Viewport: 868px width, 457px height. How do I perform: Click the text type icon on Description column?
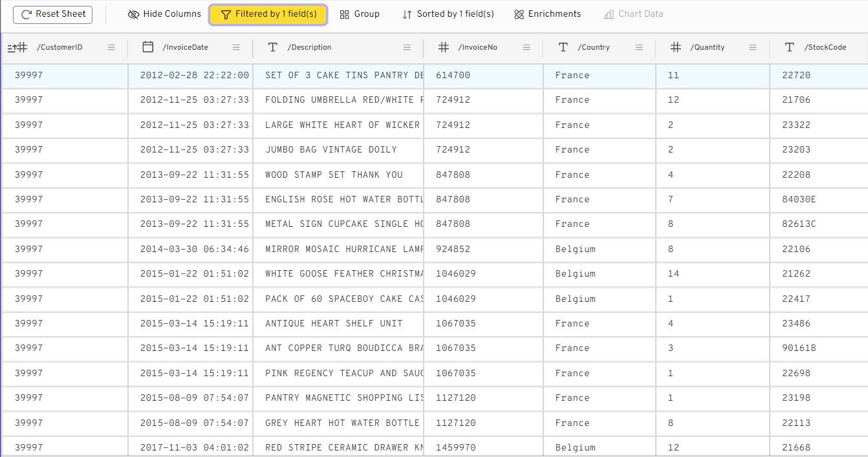point(272,47)
